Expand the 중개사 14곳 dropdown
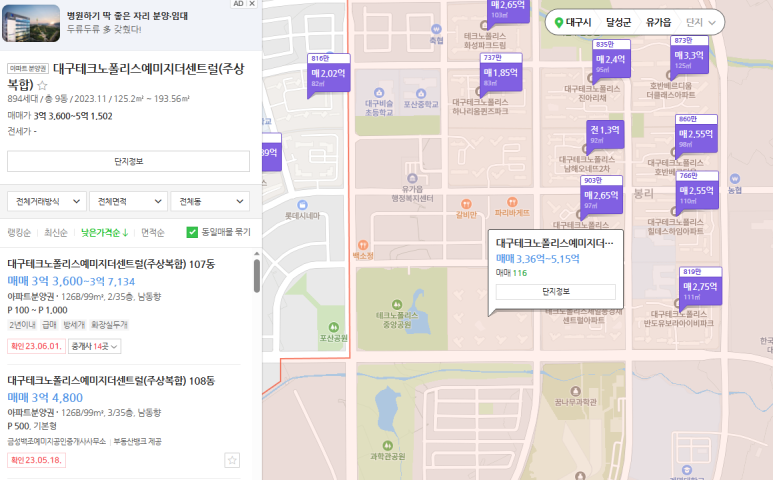The width and height of the screenshot is (773, 480). click(94, 346)
